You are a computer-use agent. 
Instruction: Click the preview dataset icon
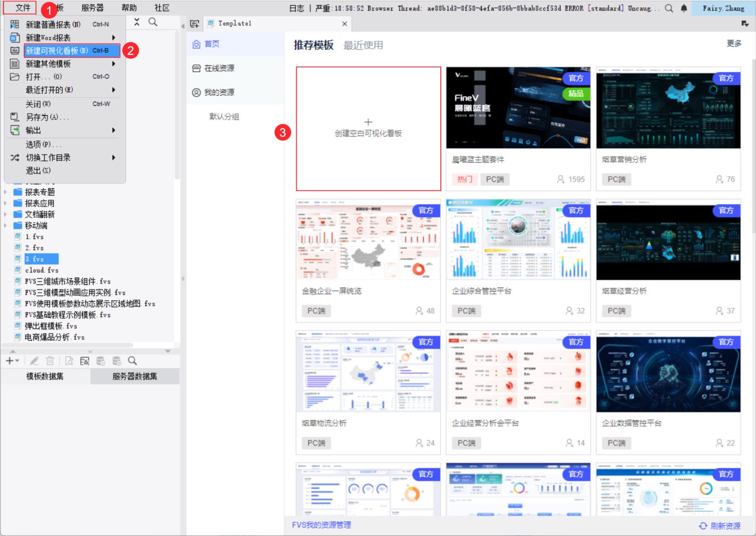pyautogui.click(x=69, y=361)
